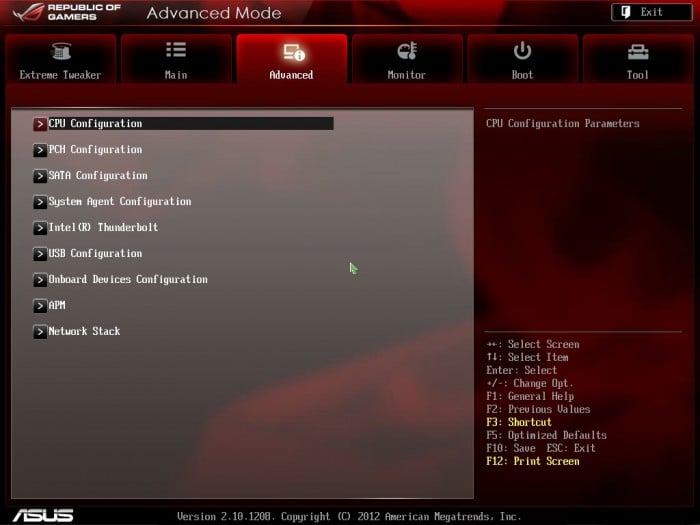The height and width of the screenshot is (525, 700).
Task: Click the Extreme Tweaker chip icon
Action: point(61,51)
